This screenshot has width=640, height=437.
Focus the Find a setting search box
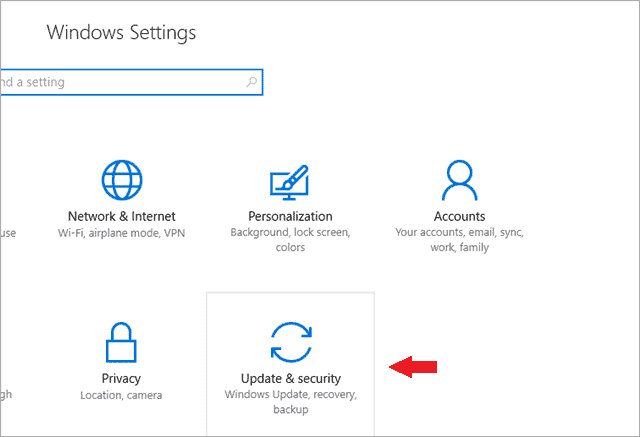click(131, 82)
